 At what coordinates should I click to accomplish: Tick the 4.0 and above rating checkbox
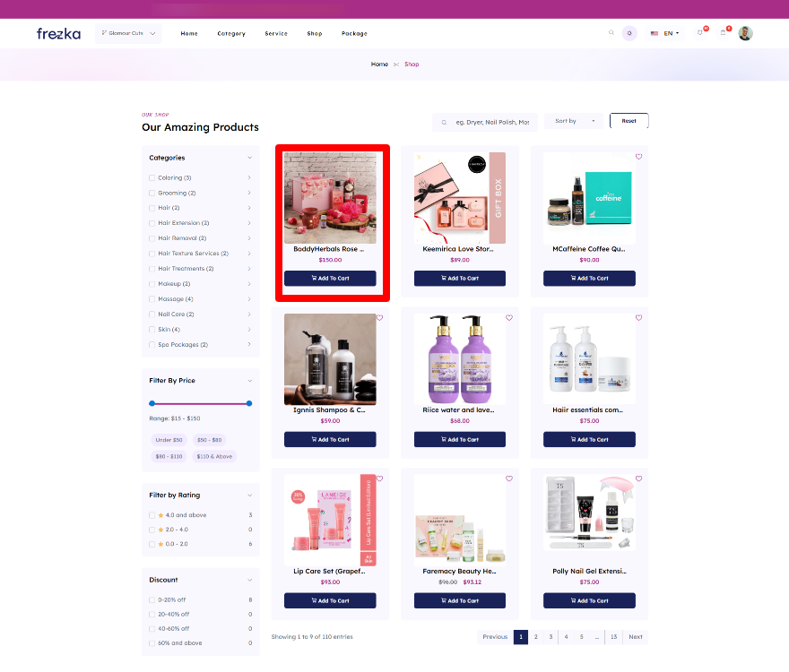tap(152, 515)
